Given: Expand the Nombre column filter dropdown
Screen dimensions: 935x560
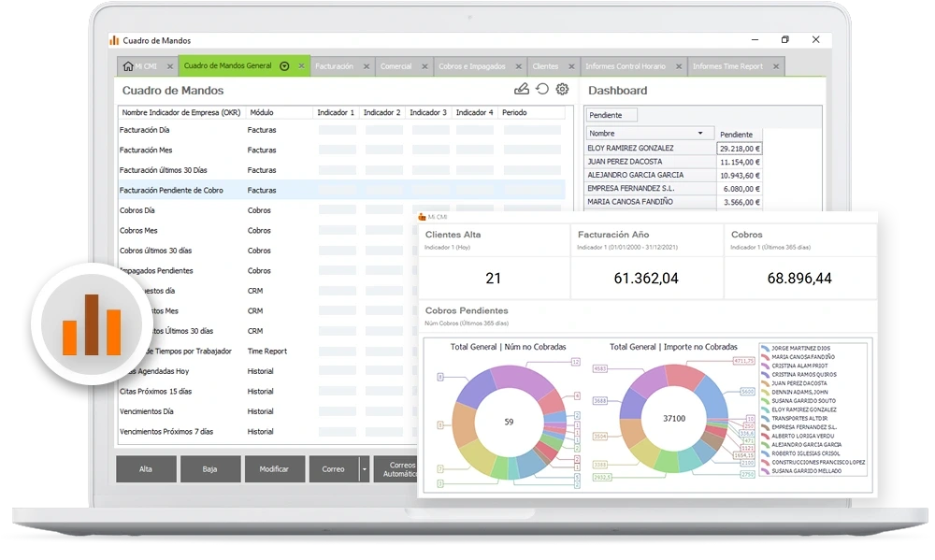Looking at the screenshot, I should click(x=700, y=133).
